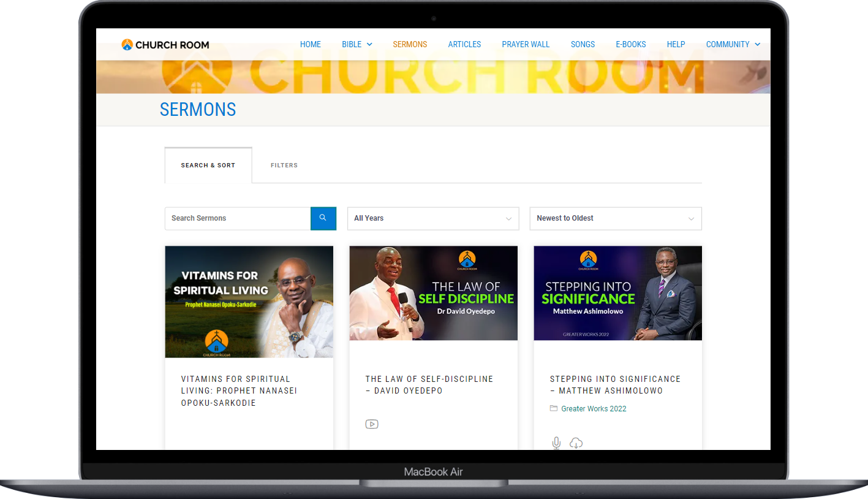
Task: Click the Church Room logo icon
Action: 127,44
